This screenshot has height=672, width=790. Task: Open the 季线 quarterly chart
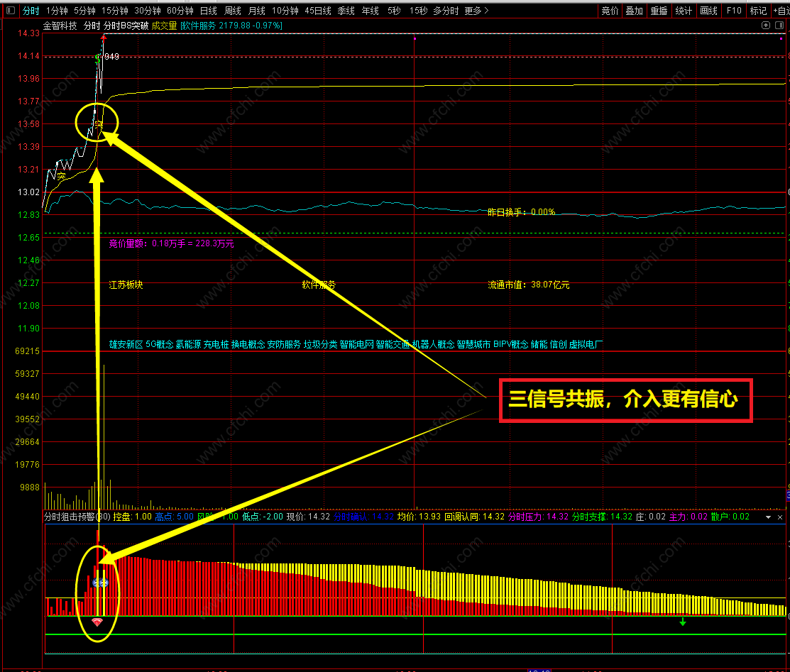pyautogui.click(x=346, y=11)
